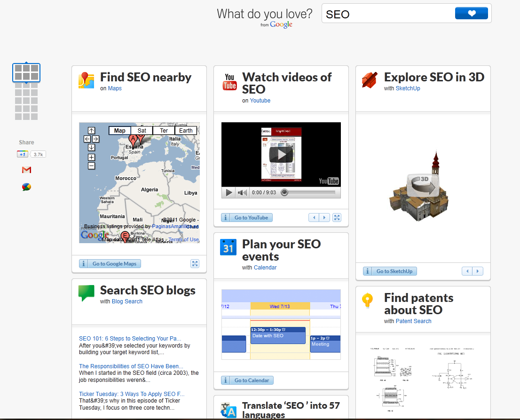Pan the map left

click(x=87, y=139)
